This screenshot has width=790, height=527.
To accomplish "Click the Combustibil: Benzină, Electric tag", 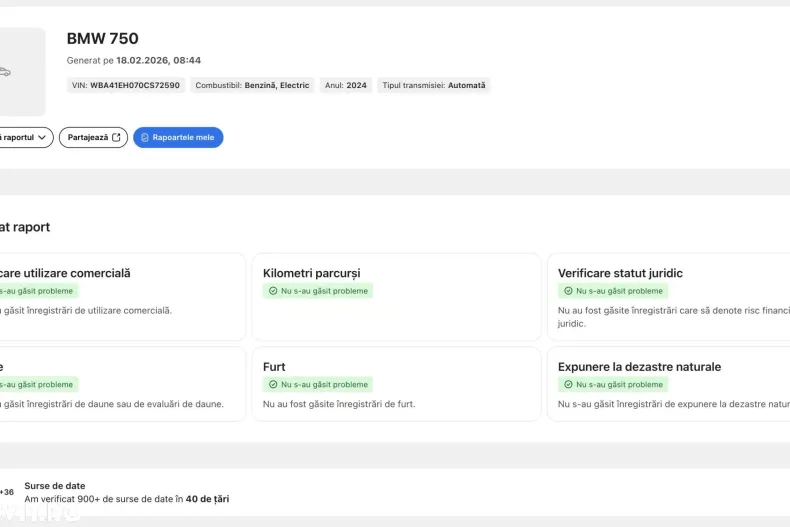I will pyautogui.click(x=252, y=85).
